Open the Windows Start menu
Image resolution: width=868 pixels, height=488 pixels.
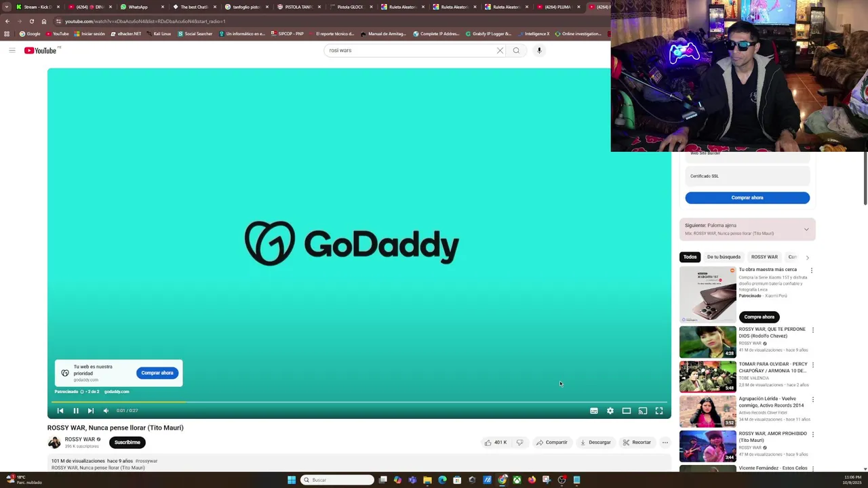coord(292,480)
